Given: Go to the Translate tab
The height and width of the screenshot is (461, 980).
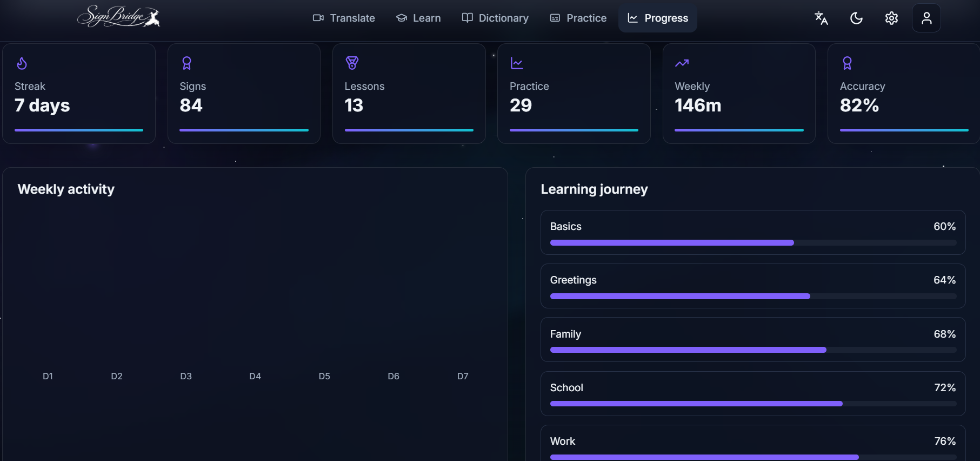Looking at the screenshot, I should coord(344,18).
